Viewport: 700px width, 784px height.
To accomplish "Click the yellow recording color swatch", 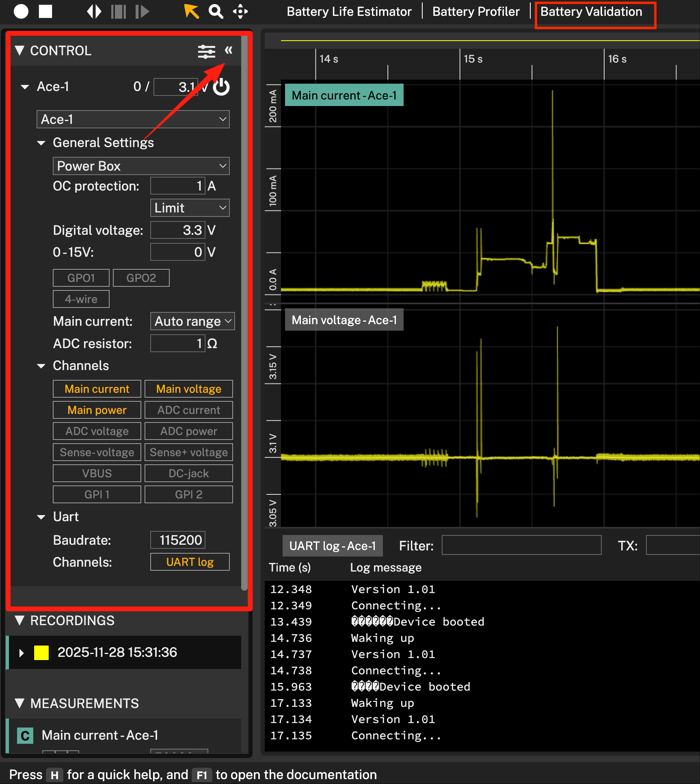I will (41, 652).
